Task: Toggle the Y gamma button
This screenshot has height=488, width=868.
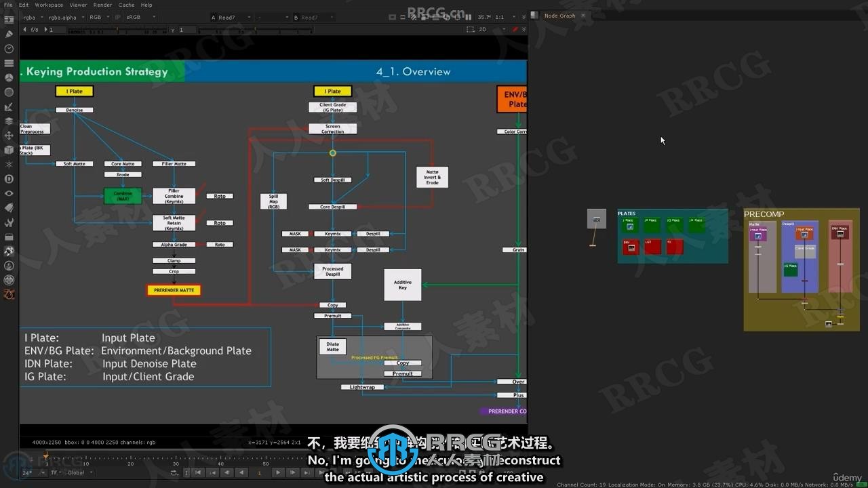Action: click(x=172, y=30)
